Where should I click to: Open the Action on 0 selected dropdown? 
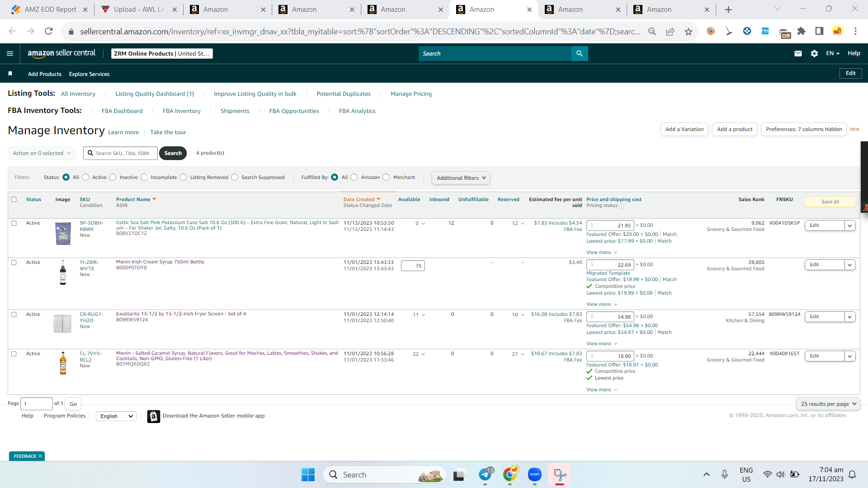42,153
